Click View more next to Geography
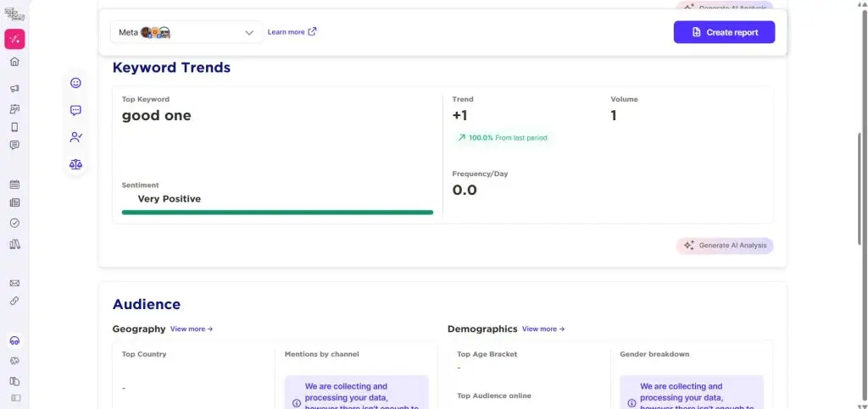 pos(192,329)
